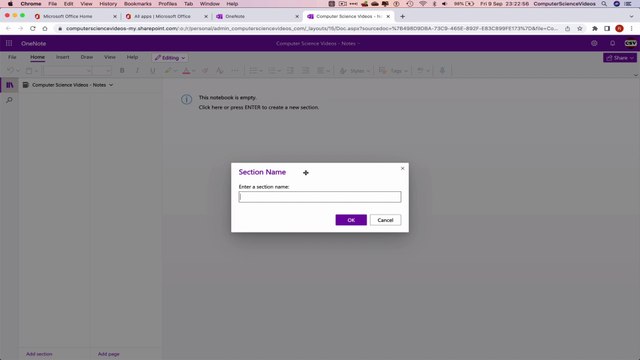Image resolution: width=640 pixels, height=360 pixels.
Task: Switch to the View ribbon tab
Action: [x=110, y=57]
